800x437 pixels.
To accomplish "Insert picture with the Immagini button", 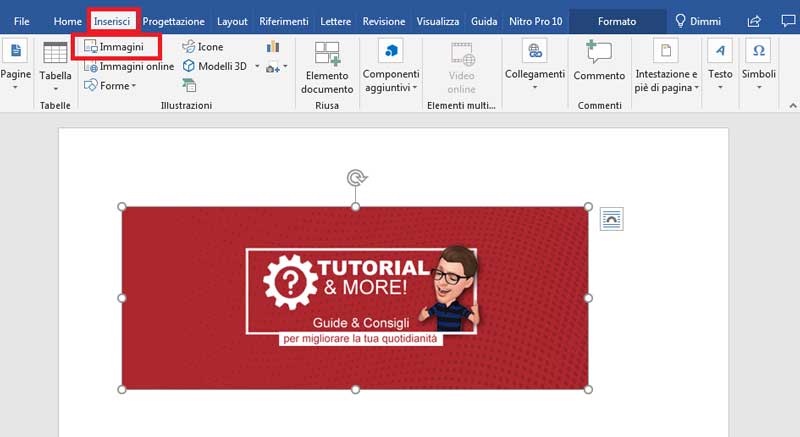I will 115,47.
